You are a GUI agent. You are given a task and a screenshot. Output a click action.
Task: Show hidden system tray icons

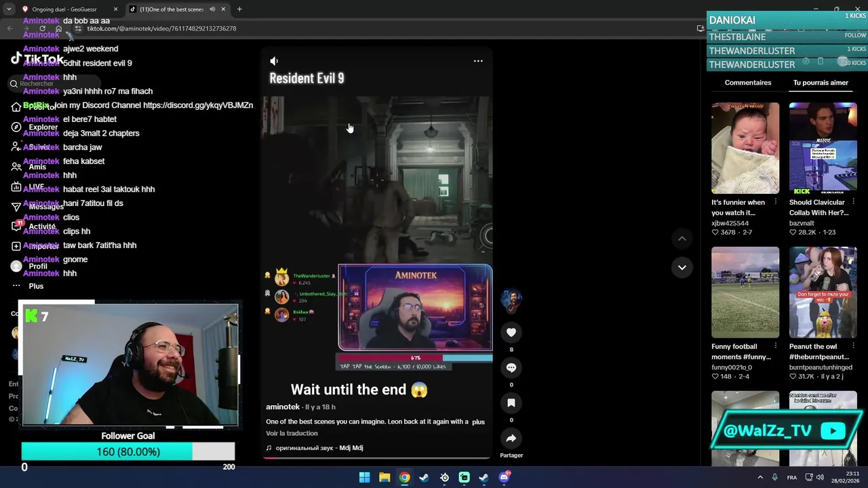pos(760,478)
